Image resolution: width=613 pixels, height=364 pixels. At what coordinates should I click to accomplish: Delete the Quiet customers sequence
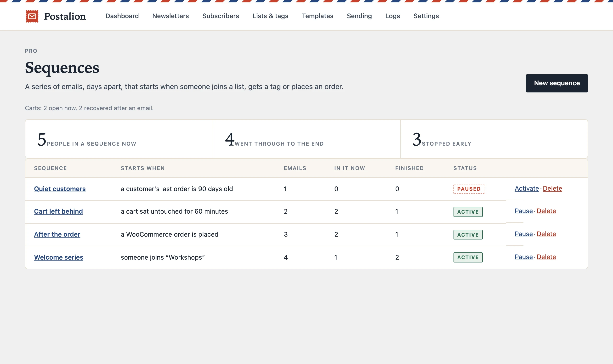coord(552,188)
